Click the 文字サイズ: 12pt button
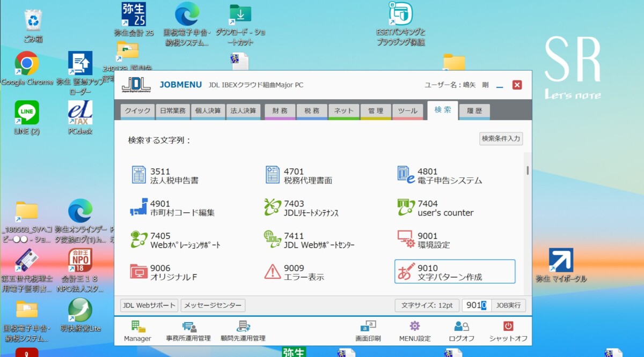Image resolution: width=644 pixels, height=357 pixels. coord(427,306)
